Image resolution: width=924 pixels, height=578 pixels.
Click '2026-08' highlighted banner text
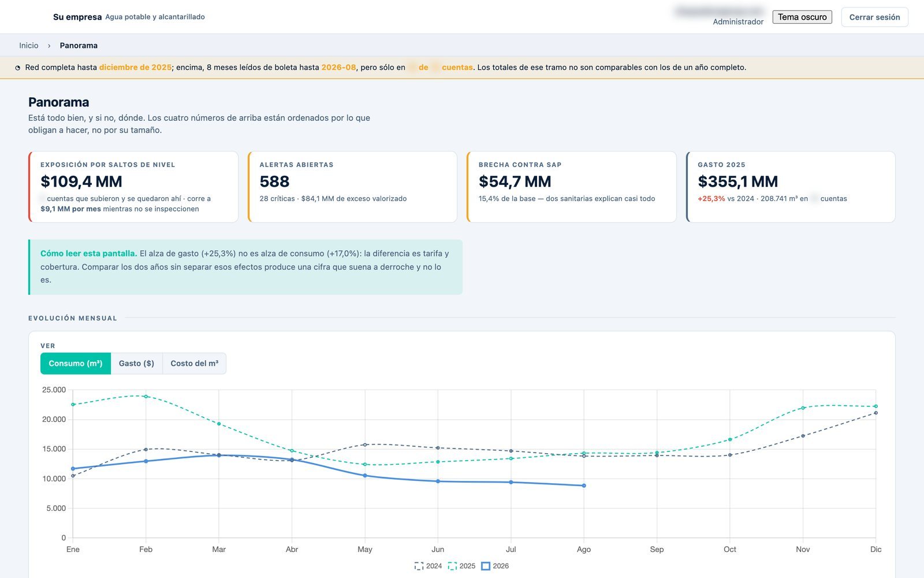point(338,68)
